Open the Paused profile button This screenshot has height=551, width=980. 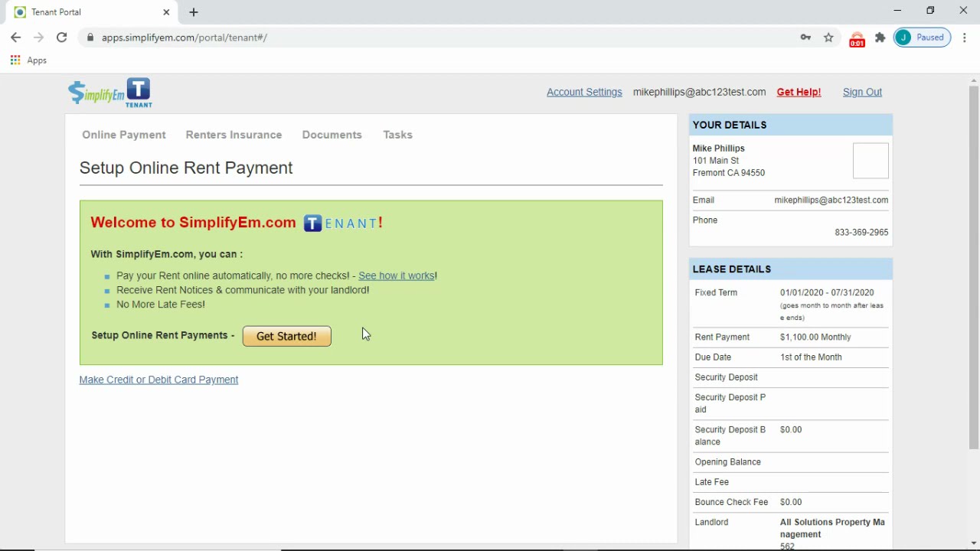923,37
